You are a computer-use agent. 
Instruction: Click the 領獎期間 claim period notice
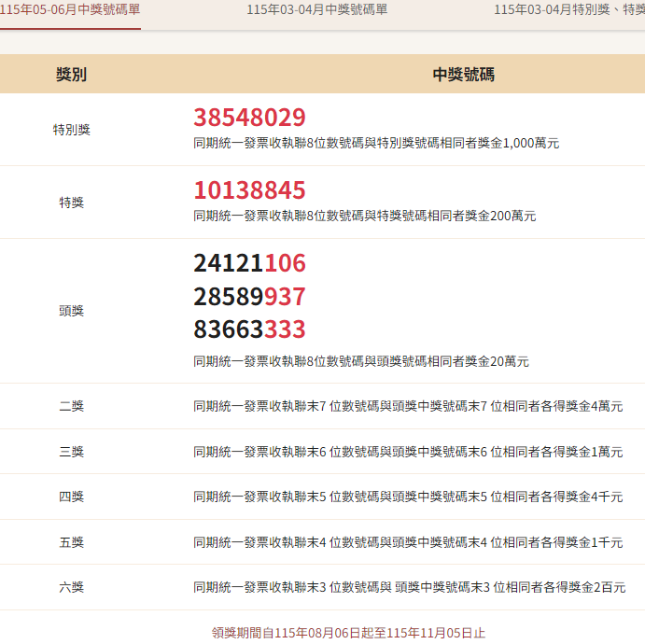348,633
